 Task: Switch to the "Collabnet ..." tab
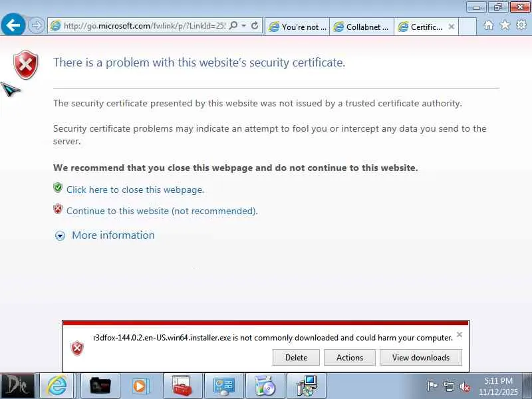pyautogui.click(x=361, y=27)
